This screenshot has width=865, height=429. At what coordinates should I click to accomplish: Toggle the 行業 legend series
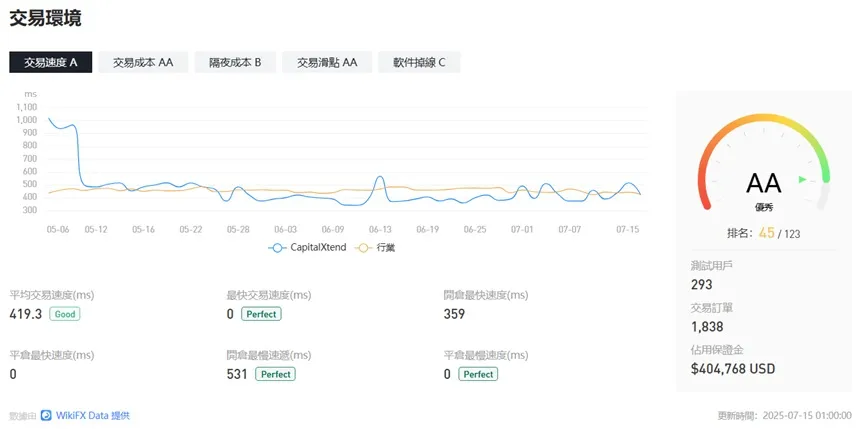(x=375, y=248)
